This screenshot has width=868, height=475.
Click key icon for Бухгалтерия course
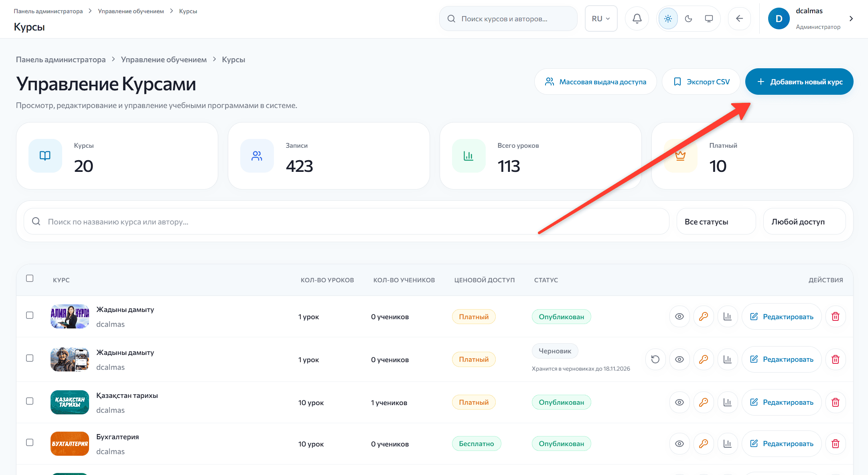click(704, 444)
